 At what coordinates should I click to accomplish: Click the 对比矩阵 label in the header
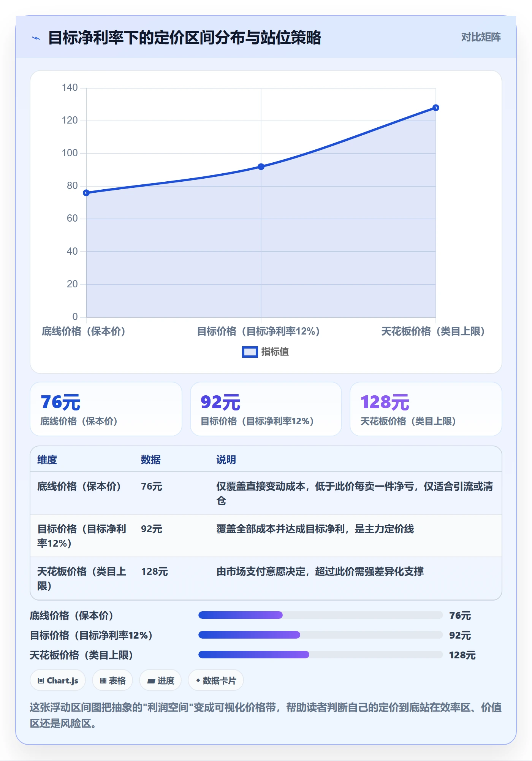(481, 37)
